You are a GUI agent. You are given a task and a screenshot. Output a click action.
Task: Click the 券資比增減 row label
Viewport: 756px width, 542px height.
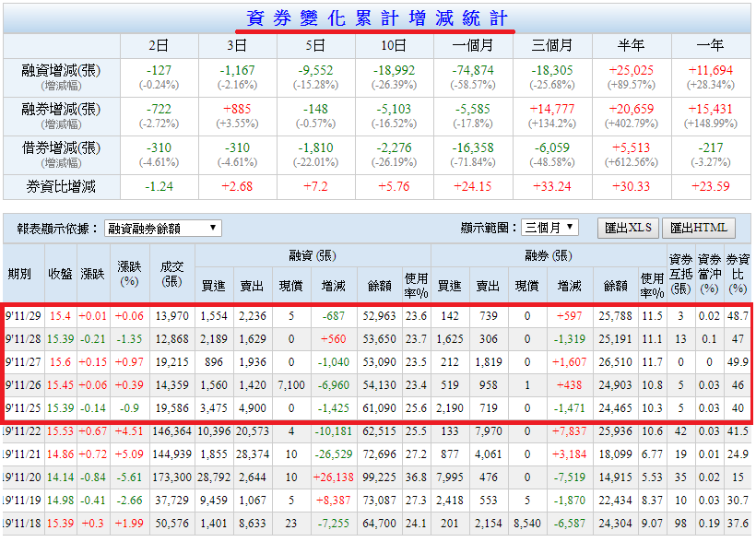[61, 186]
